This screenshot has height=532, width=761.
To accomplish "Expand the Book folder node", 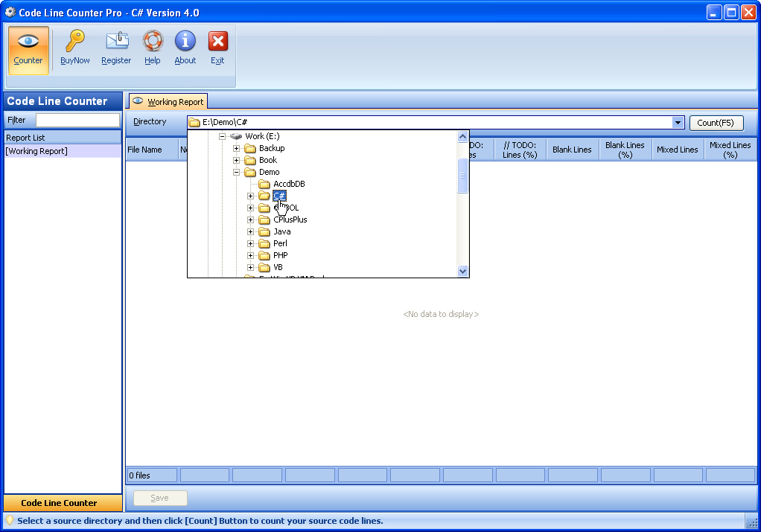I will tap(236, 160).
